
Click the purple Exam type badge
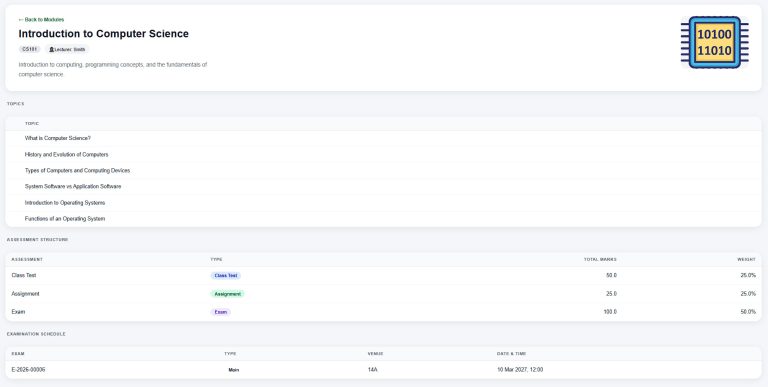[221, 312]
